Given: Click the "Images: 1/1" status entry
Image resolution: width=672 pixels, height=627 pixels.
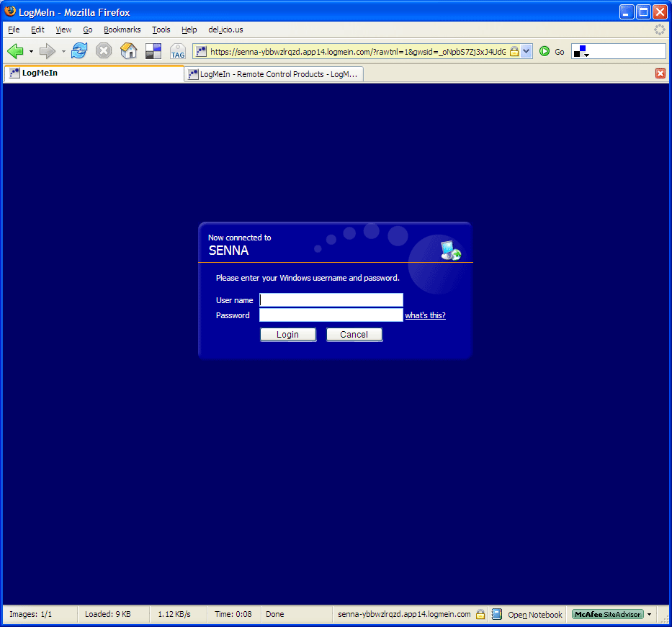Looking at the screenshot, I should click(x=31, y=614).
